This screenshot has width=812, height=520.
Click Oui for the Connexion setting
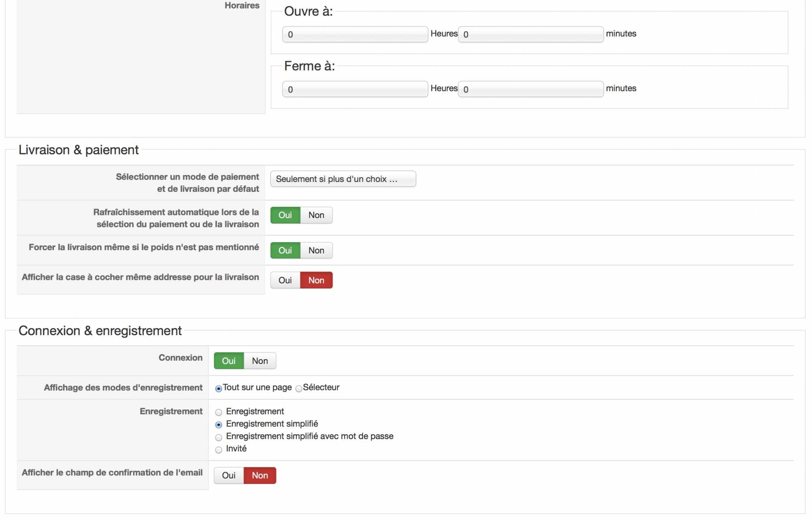tap(229, 361)
